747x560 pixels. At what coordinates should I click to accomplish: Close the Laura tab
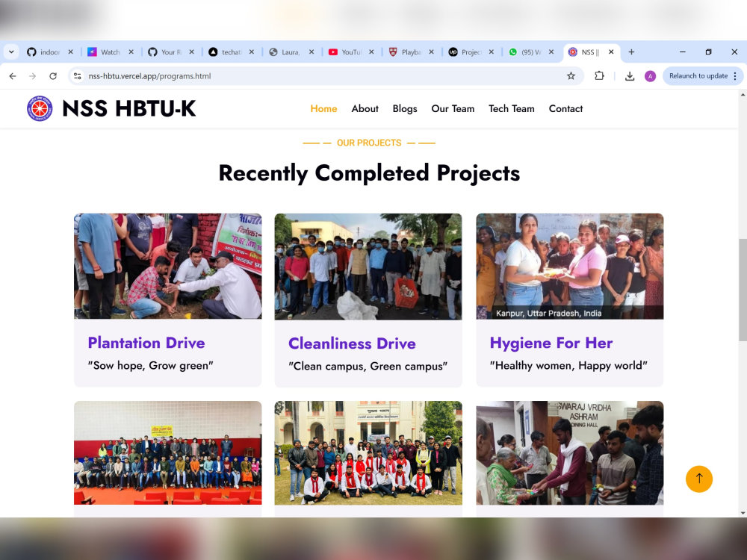pyautogui.click(x=311, y=52)
